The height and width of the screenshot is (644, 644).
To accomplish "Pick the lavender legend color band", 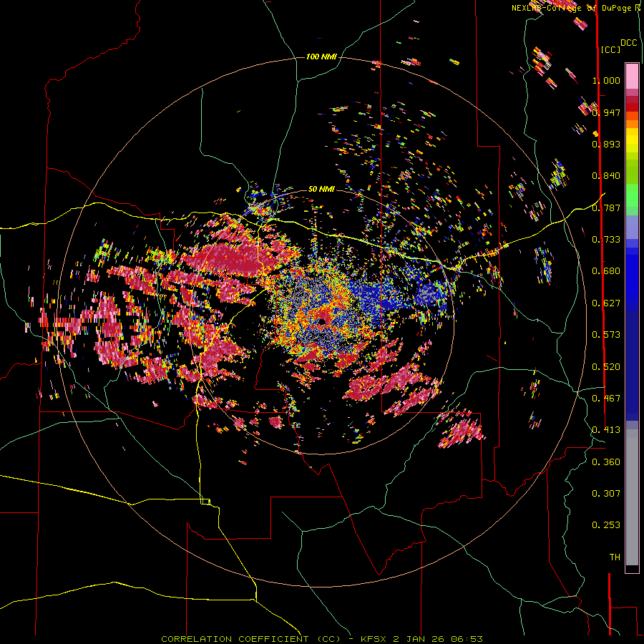I will point(632,227).
